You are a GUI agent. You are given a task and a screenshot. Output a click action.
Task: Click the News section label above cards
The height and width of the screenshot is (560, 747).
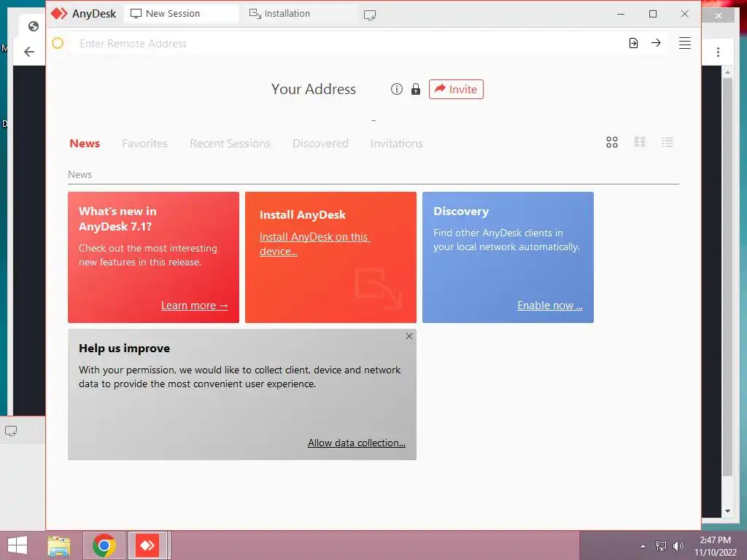coord(80,175)
